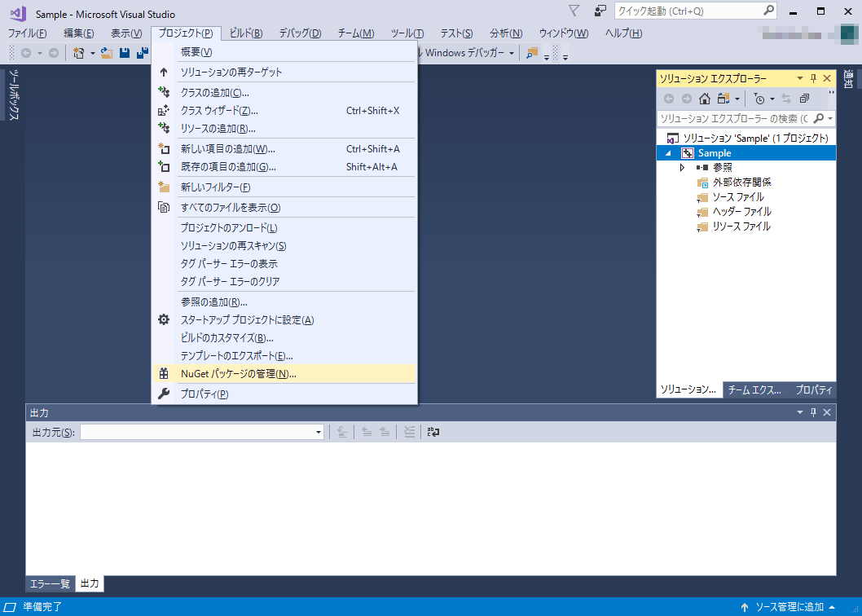Collapse the Sample project node

[x=668, y=153]
